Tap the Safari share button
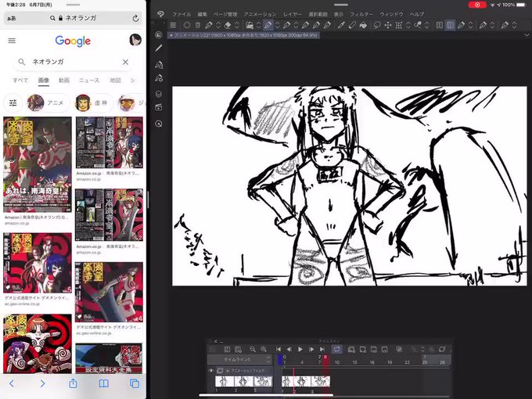 coord(73,383)
